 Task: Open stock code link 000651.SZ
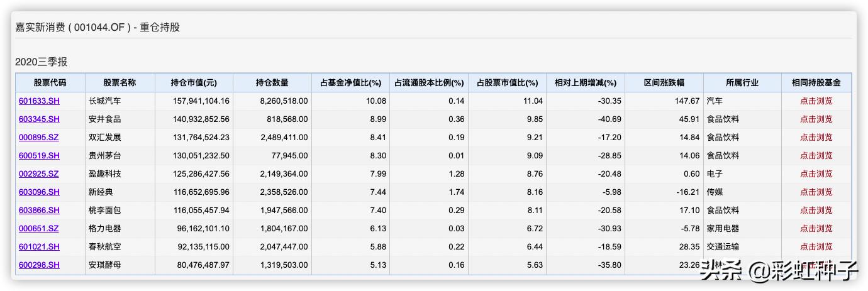click(39, 228)
